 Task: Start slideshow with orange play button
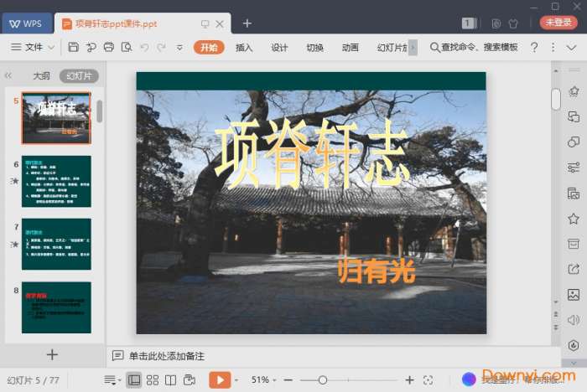point(219,380)
